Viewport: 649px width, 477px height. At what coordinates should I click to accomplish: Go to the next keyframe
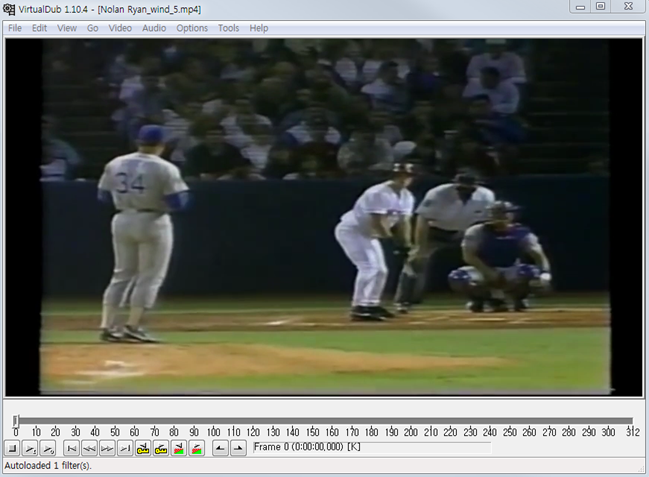(x=161, y=448)
